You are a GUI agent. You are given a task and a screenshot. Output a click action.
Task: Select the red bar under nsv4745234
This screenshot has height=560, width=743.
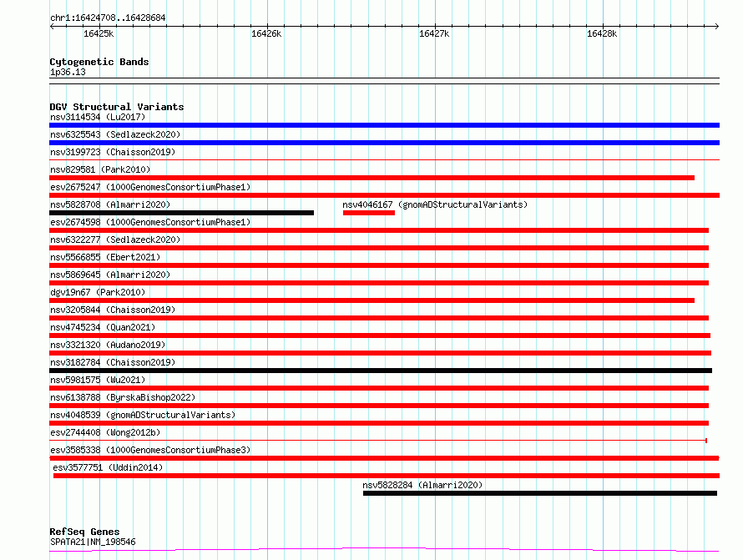tap(380, 335)
